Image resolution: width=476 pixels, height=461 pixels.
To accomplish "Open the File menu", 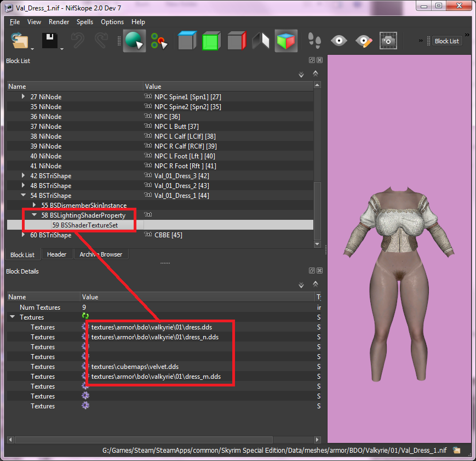I will (15, 22).
